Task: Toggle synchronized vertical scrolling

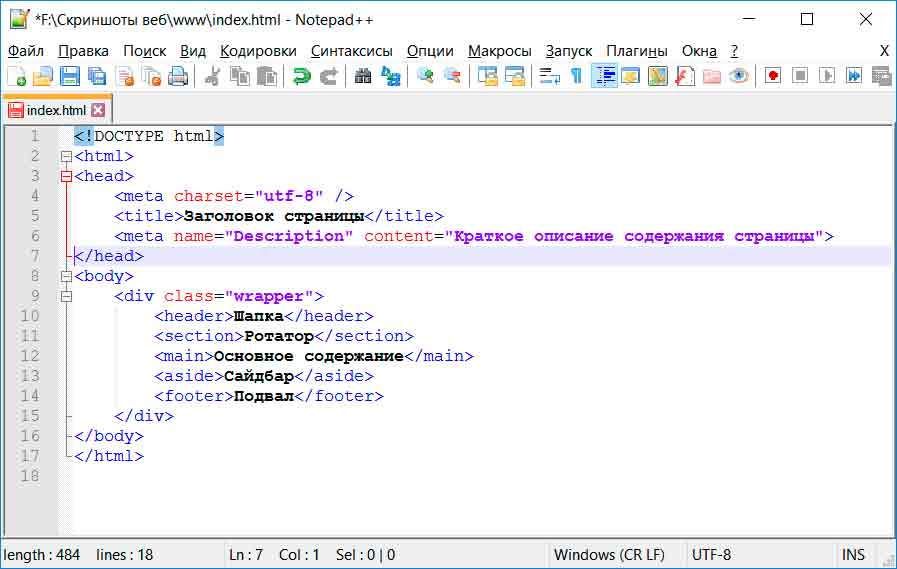Action: pyautogui.click(x=487, y=76)
